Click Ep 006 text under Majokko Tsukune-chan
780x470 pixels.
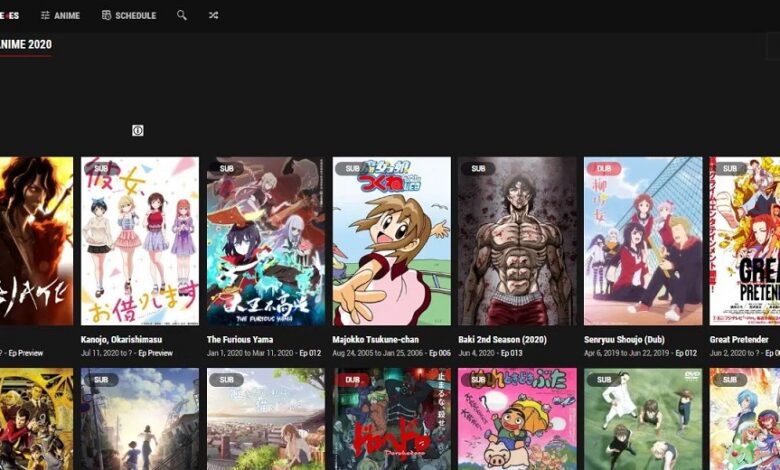coord(440,353)
